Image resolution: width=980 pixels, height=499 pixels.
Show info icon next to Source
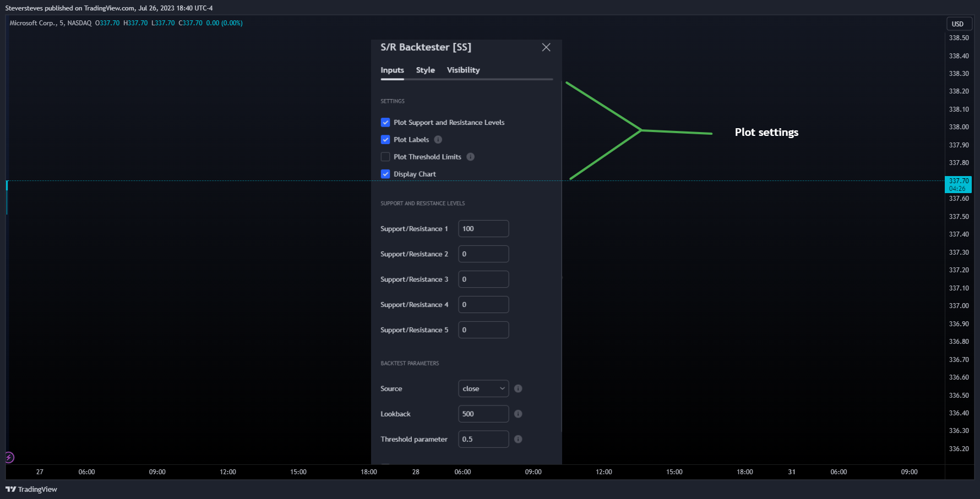(518, 388)
